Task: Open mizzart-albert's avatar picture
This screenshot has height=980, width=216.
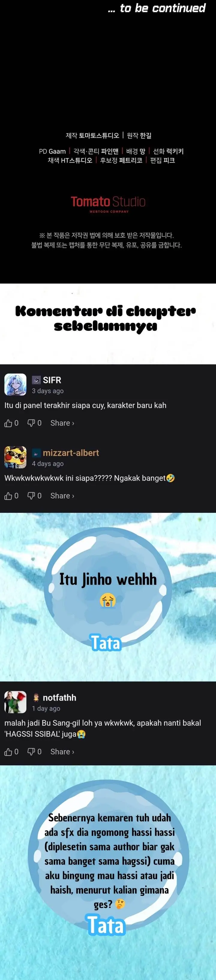Action: (15, 457)
